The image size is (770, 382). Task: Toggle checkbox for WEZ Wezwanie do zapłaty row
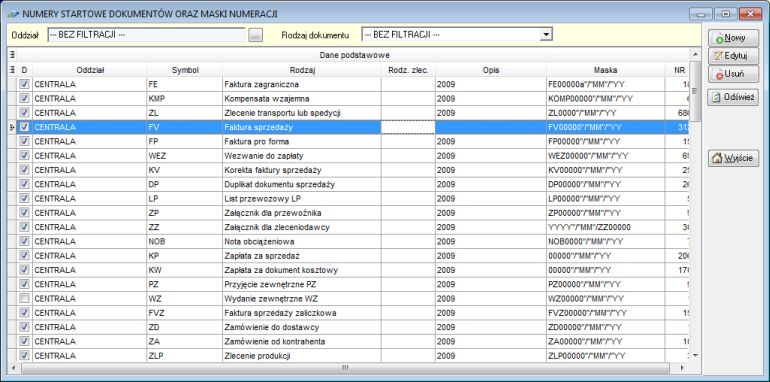(x=24, y=156)
